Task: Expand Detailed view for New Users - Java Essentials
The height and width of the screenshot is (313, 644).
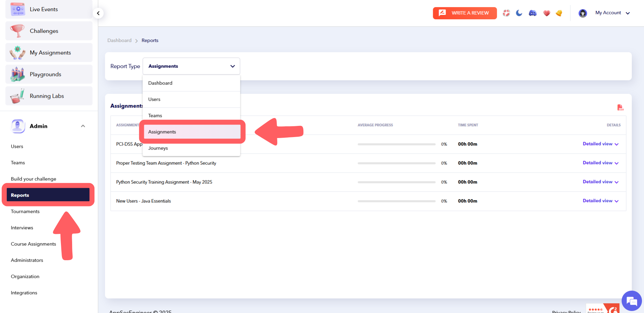Action: 600,201
